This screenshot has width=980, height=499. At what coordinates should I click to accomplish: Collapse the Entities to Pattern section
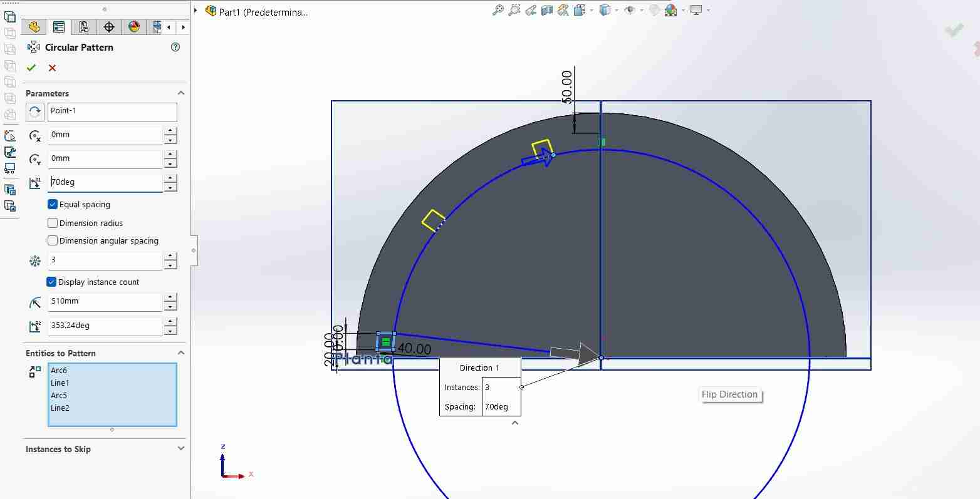[x=181, y=353]
